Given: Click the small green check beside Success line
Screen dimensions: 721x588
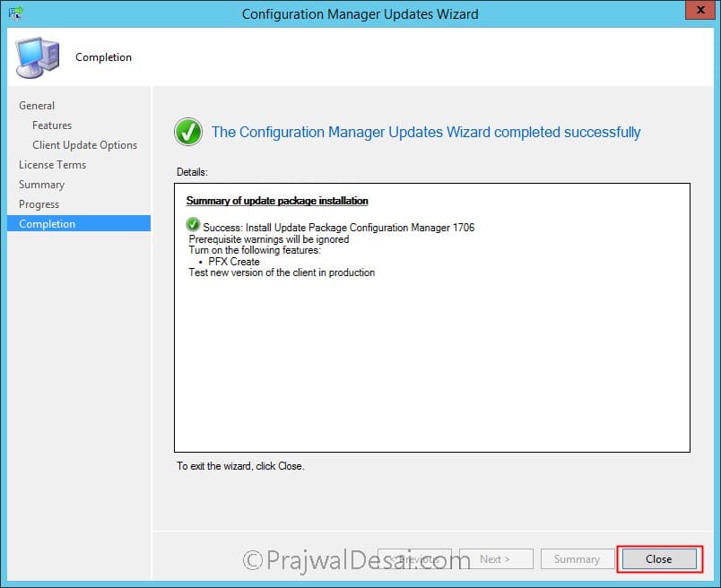Looking at the screenshot, I should point(193,224).
